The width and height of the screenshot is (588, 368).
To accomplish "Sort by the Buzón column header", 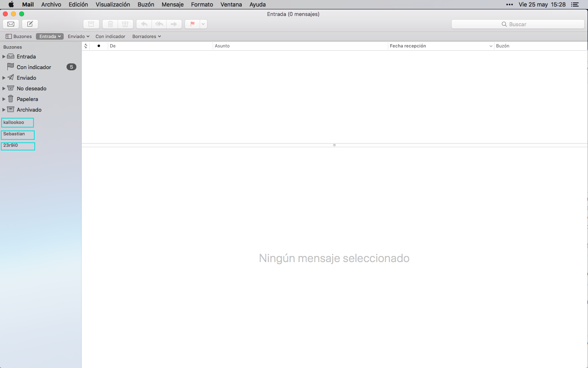I will point(541,46).
